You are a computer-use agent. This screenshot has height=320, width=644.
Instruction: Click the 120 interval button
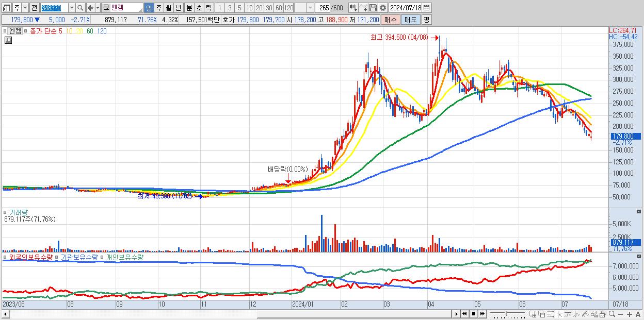[x=288, y=8]
